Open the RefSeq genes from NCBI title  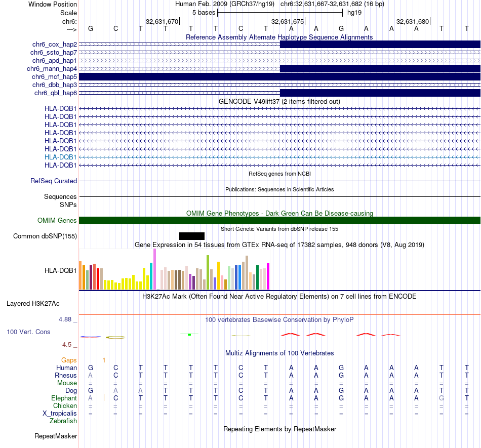click(x=279, y=174)
